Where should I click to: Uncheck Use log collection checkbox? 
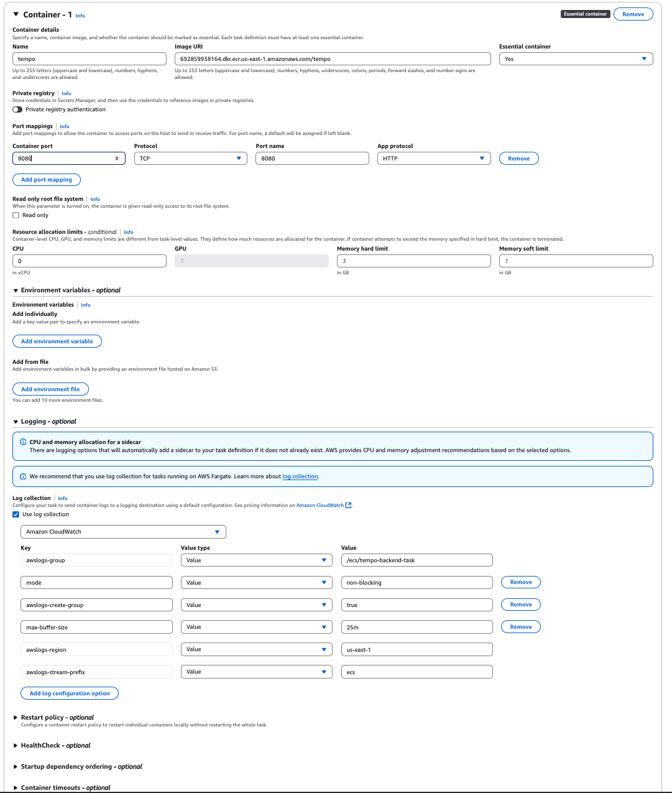[16, 514]
